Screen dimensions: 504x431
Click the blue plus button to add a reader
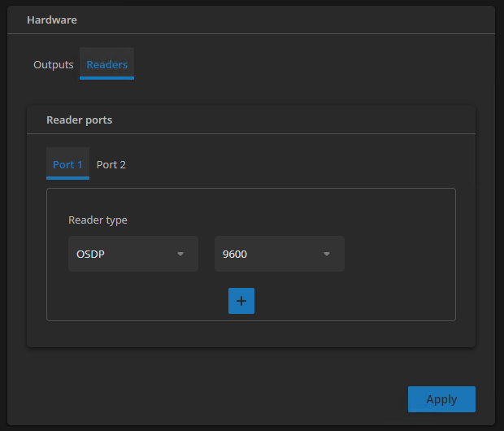[241, 301]
